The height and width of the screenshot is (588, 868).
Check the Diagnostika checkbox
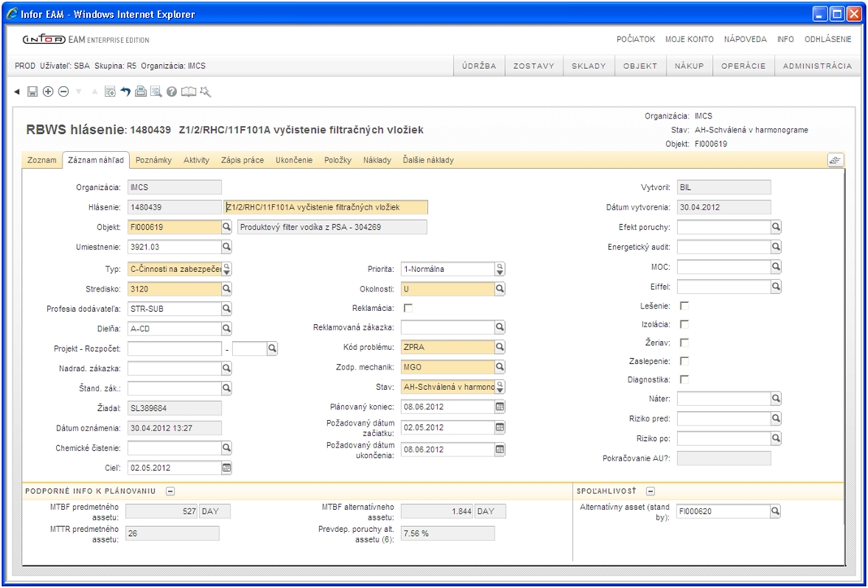[684, 379]
